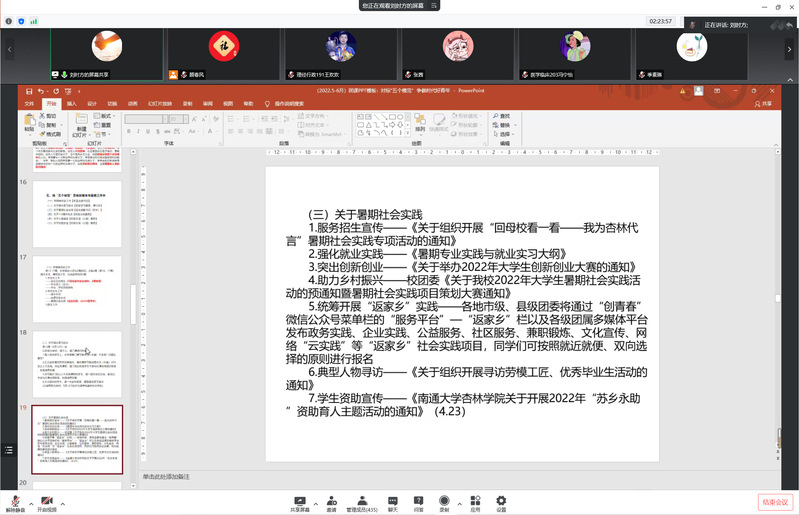Click the 单击此处添加备注 notes field

170,476
